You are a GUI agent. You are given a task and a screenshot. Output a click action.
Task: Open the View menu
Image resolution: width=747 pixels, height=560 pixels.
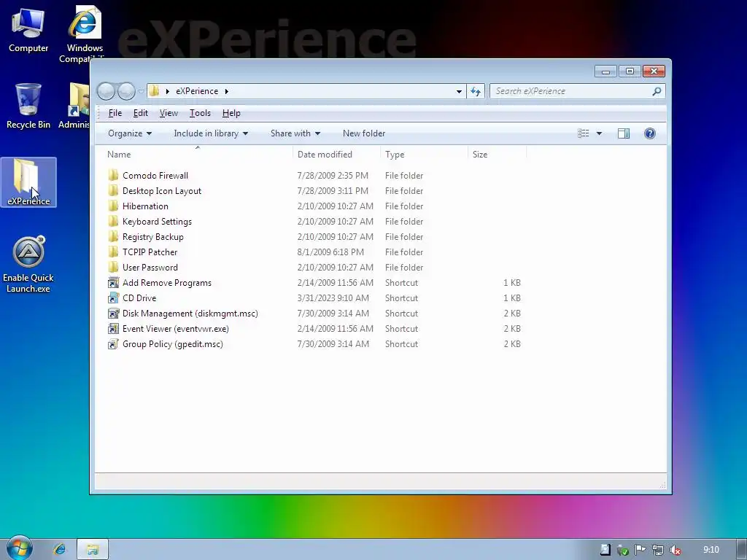(169, 113)
